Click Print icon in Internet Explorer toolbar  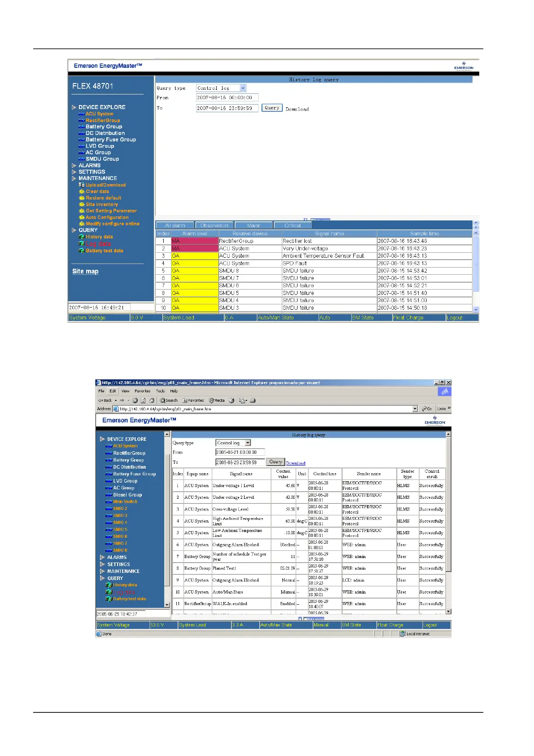coord(253,400)
